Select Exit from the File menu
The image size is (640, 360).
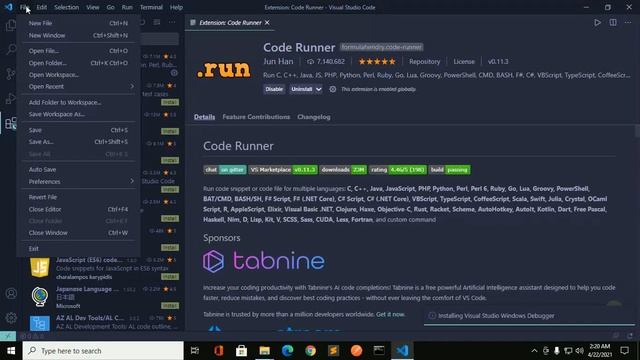(x=78, y=249)
